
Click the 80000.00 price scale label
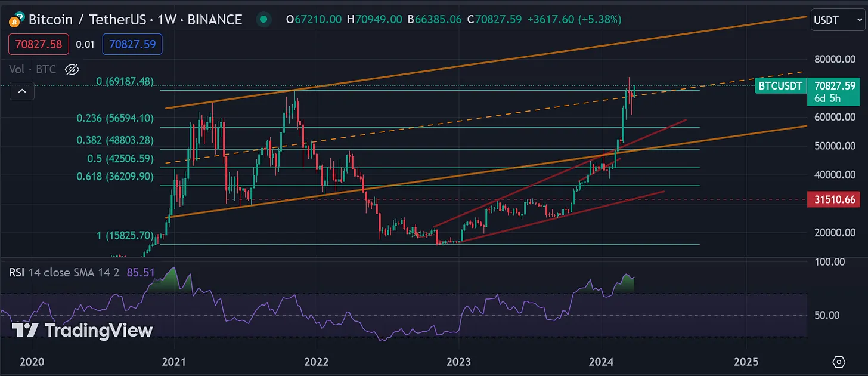834,59
